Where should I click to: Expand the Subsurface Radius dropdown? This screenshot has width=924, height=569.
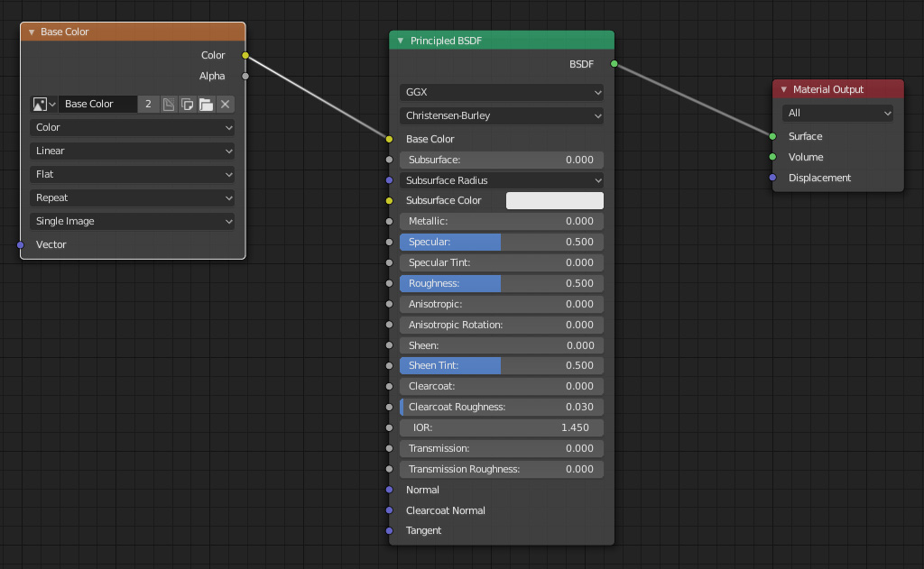(502, 180)
